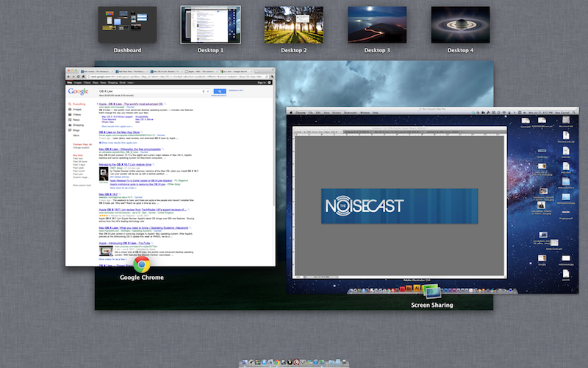Open the Apple - OS X Lion result link

131,104
